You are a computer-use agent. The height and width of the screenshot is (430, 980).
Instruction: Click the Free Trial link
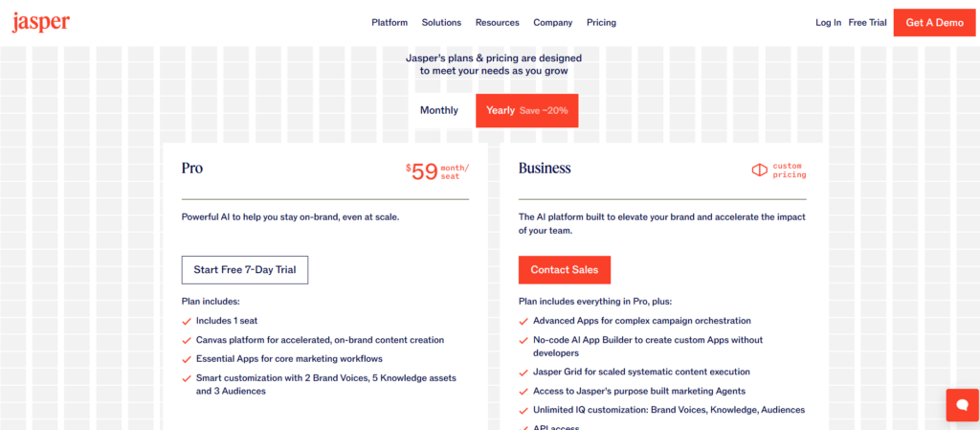867,22
